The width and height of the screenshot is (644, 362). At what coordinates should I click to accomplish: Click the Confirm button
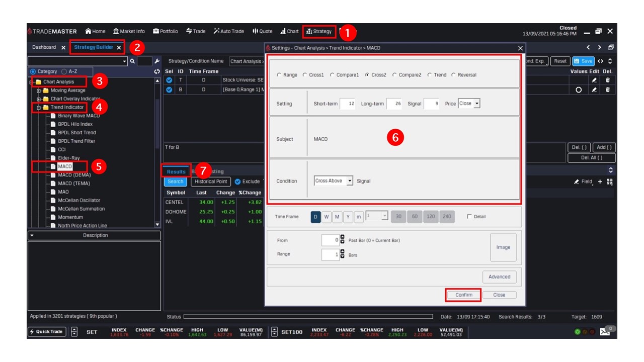coord(463,295)
